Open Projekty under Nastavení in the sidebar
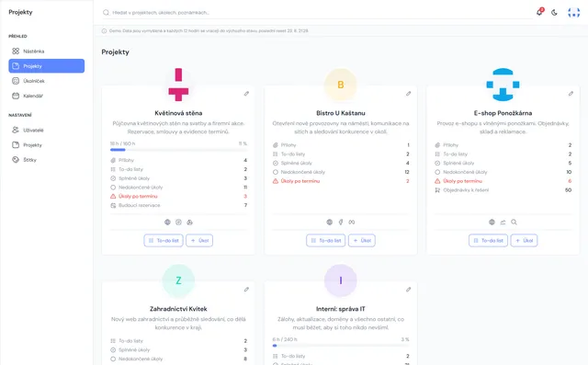Viewport: 588px width, 365px height. coord(47,144)
